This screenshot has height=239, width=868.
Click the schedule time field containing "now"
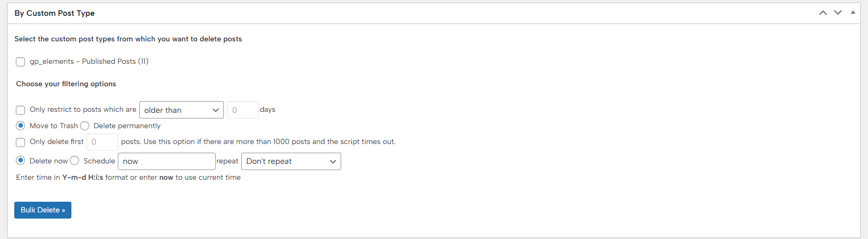tap(166, 161)
